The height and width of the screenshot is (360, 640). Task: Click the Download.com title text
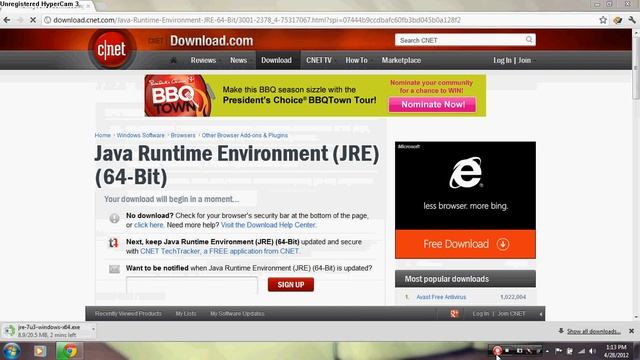(x=211, y=40)
